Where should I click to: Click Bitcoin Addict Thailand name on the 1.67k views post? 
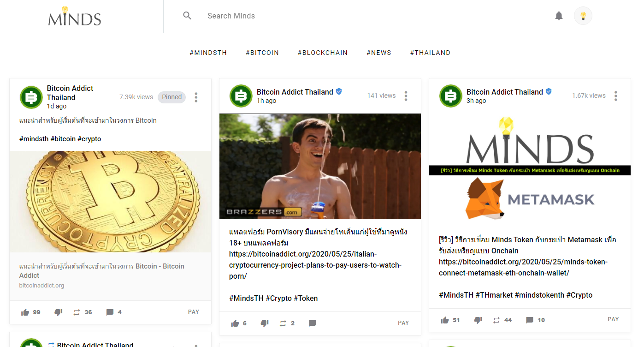pyautogui.click(x=505, y=92)
